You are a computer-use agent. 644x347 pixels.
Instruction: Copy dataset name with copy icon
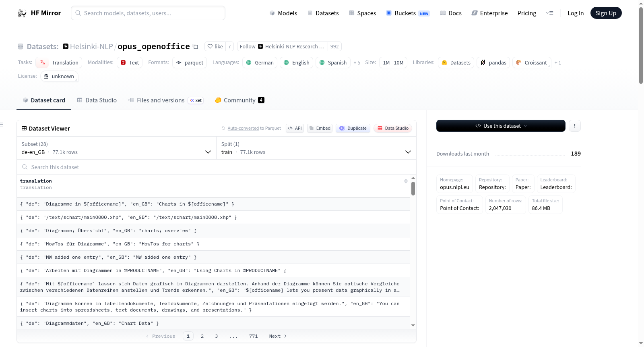[196, 46]
